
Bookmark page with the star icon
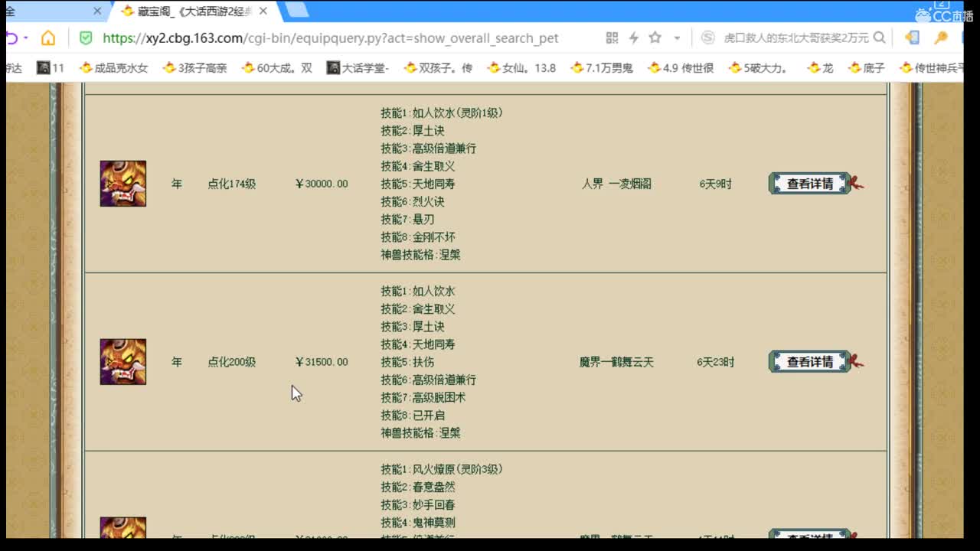coord(655,37)
